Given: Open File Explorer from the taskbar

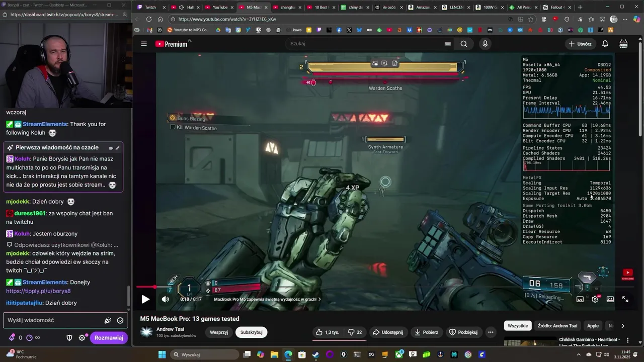Looking at the screenshot, I should pos(274,354).
